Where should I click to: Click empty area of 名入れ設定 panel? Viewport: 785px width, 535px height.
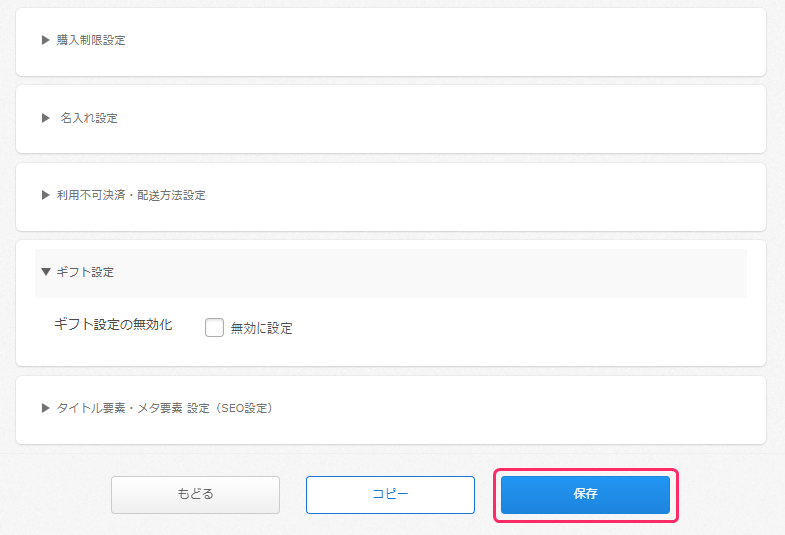[x=450, y=118]
